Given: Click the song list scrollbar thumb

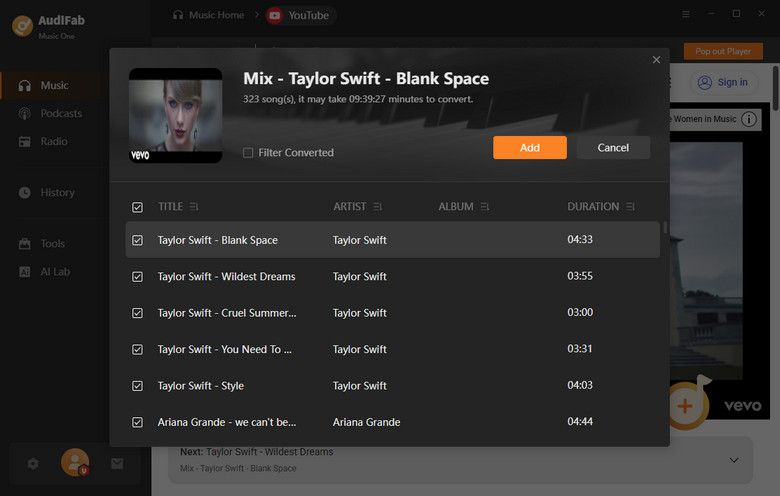Looking at the screenshot, I should tap(665, 227).
